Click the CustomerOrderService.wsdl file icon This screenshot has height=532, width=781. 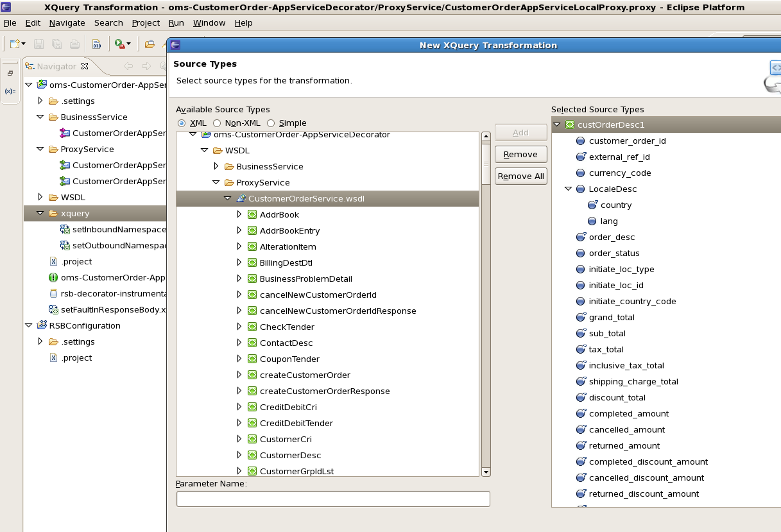click(241, 198)
